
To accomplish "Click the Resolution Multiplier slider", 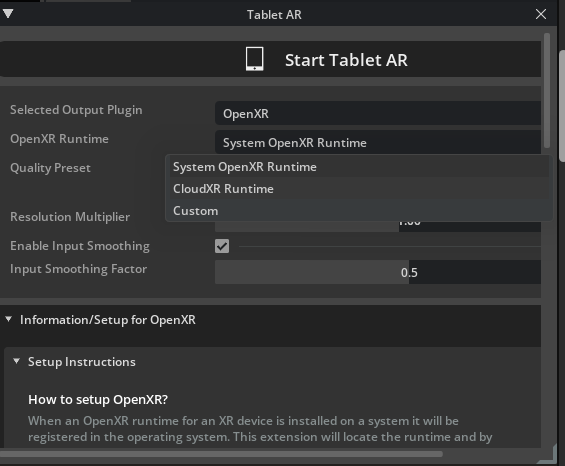I will click(x=378, y=226).
